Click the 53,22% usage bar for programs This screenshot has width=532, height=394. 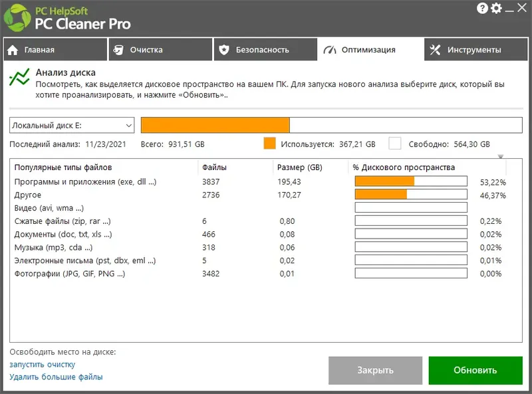[411, 181]
